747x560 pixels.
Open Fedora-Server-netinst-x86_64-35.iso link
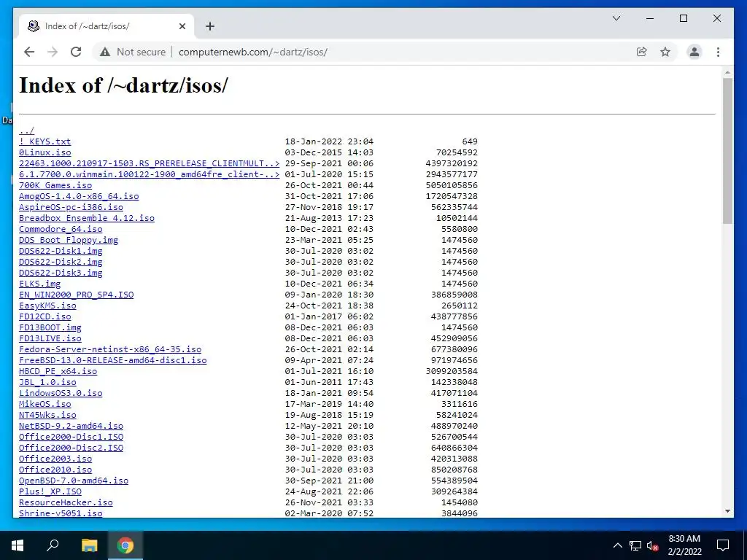110,349
